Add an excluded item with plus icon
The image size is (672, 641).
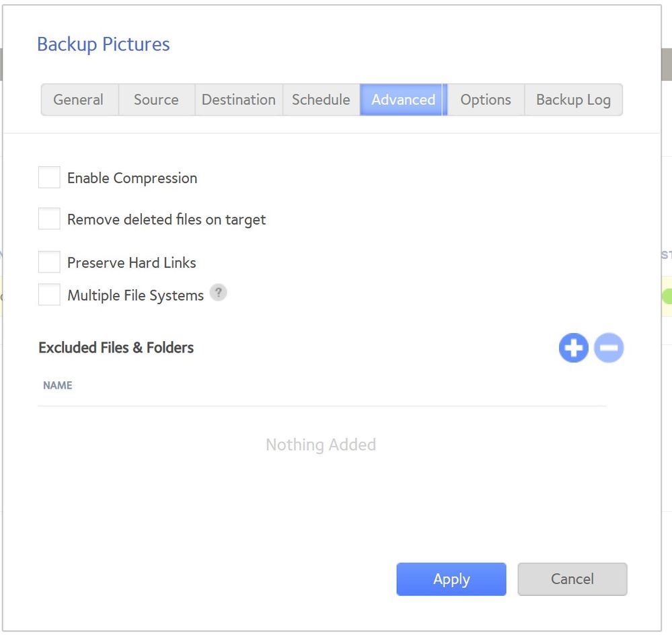pyautogui.click(x=573, y=348)
